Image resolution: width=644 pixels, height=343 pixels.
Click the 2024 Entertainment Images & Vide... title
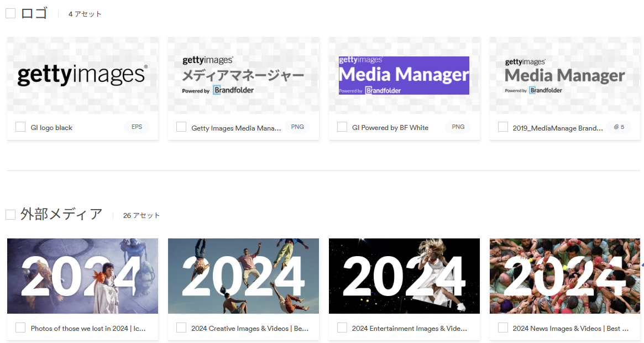410,328
